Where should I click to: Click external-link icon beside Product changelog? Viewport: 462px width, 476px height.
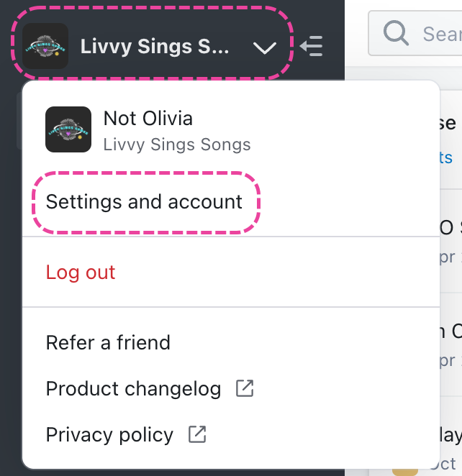pyautogui.click(x=245, y=389)
